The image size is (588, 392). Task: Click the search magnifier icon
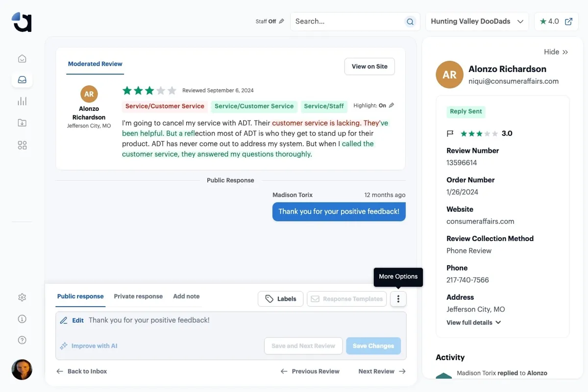tap(410, 22)
